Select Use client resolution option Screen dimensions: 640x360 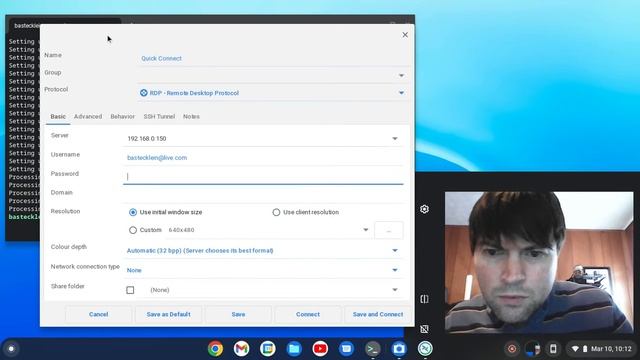click(x=276, y=212)
